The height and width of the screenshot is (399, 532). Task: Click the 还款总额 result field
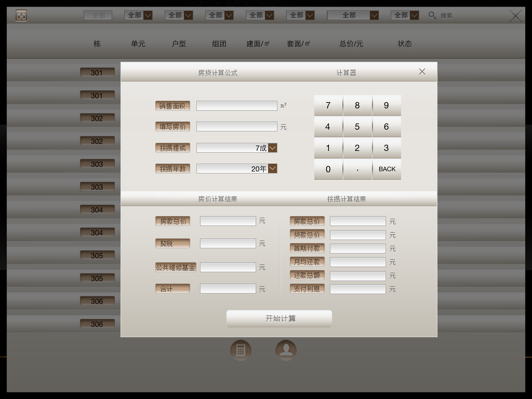(x=358, y=276)
